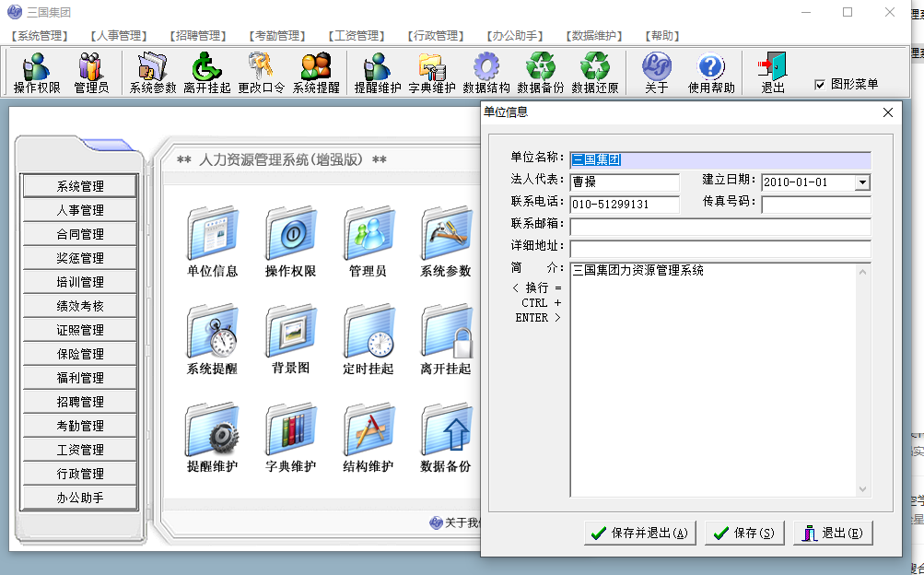The width and height of the screenshot is (924, 575).
Task: Click the 传真号码 input field
Action: [816, 205]
